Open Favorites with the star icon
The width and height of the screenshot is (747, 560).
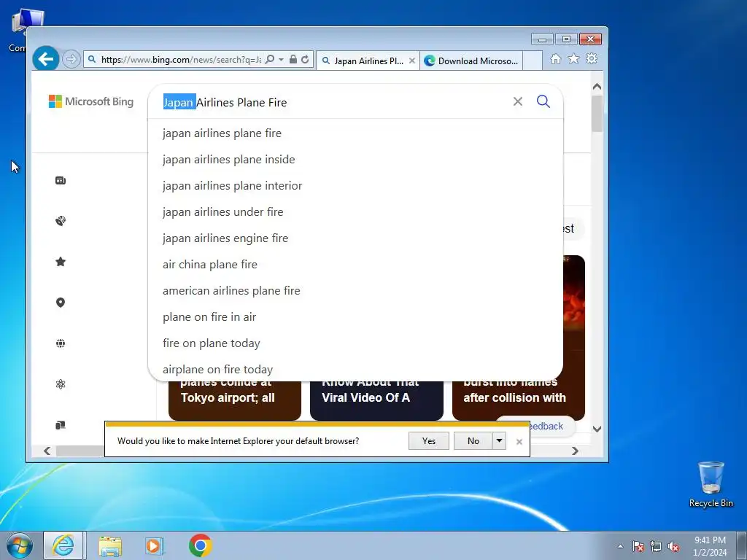coord(573,58)
